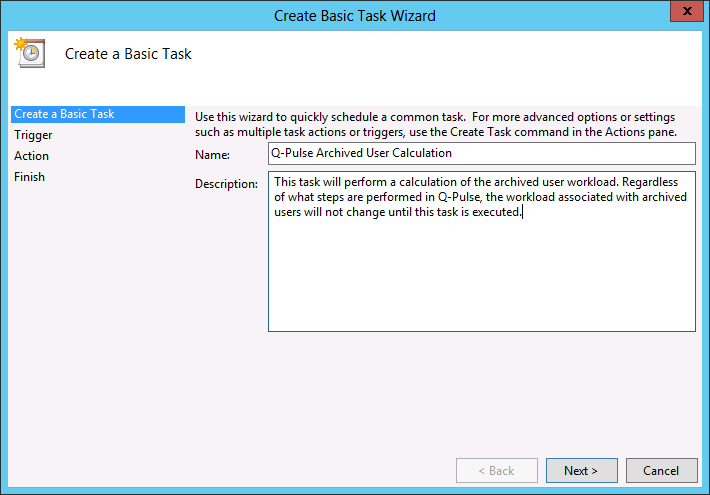Click the Create Basic Task Wizard title

(x=355, y=16)
